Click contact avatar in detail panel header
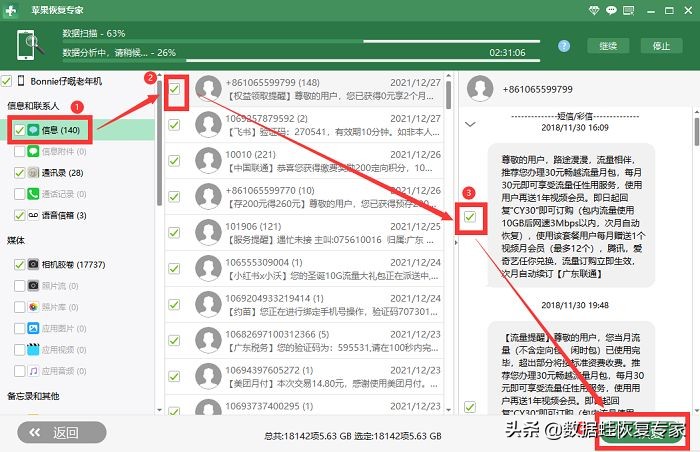Image resolution: width=700 pixels, height=452 pixels. [480, 88]
